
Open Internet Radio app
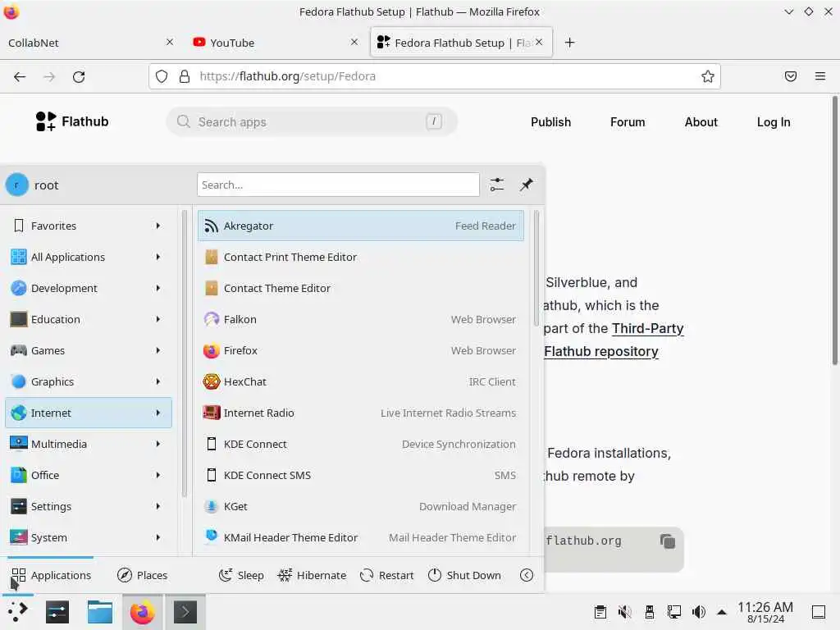[361, 413]
